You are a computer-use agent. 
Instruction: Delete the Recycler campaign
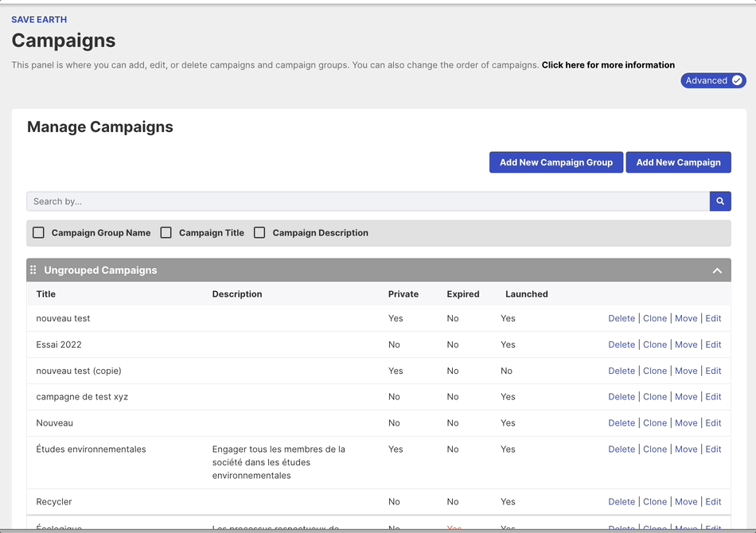[622, 502]
